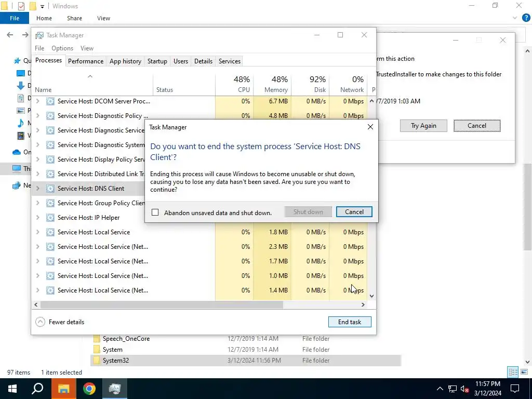This screenshot has height=399, width=532.
Task: Switch to the Users tab
Action: click(180, 61)
